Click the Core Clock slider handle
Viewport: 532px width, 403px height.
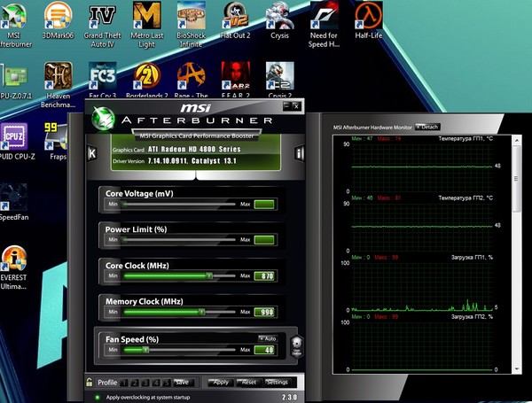209,275
